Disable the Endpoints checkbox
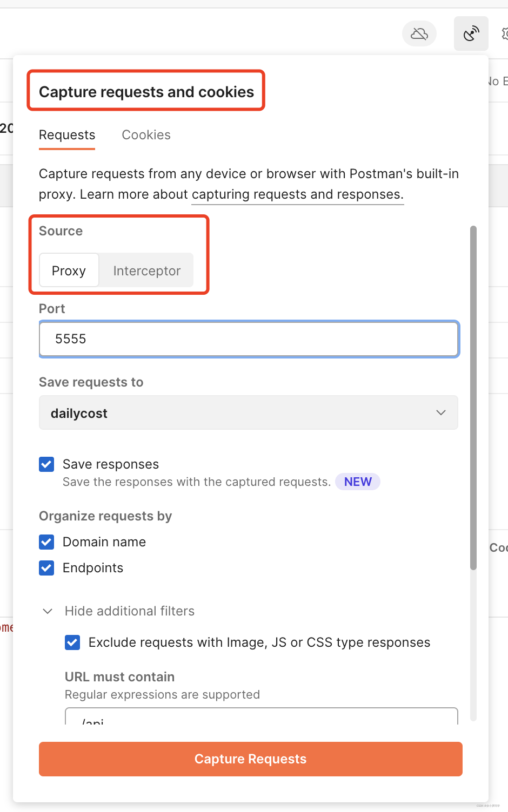Viewport: 508px width, 812px height. pyautogui.click(x=46, y=568)
